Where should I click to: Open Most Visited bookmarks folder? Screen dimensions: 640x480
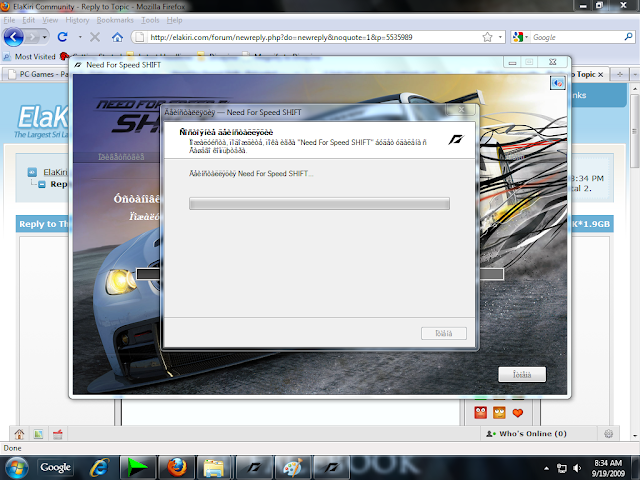[29, 56]
